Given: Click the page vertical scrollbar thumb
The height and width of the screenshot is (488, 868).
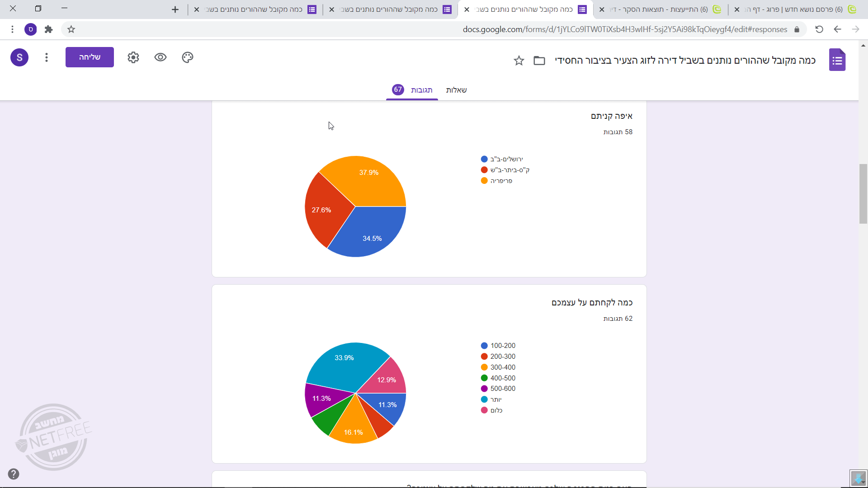Looking at the screenshot, I should [x=863, y=194].
